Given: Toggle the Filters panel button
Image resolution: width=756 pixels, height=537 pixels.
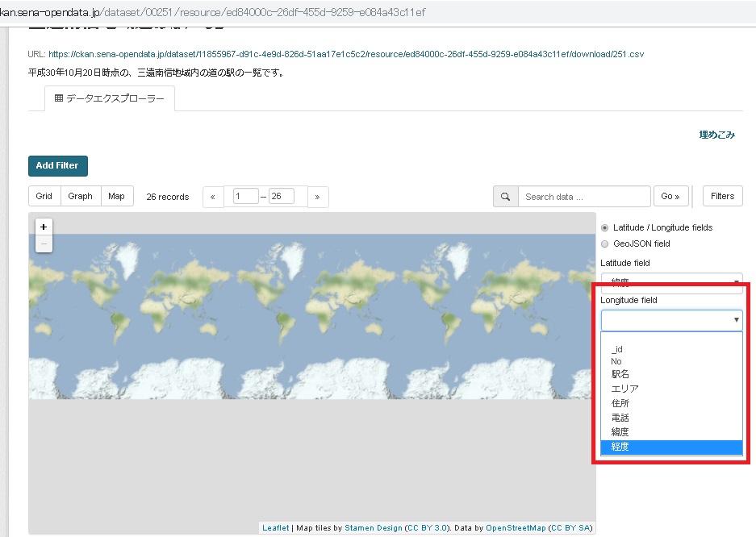Looking at the screenshot, I should [x=722, y=196].
